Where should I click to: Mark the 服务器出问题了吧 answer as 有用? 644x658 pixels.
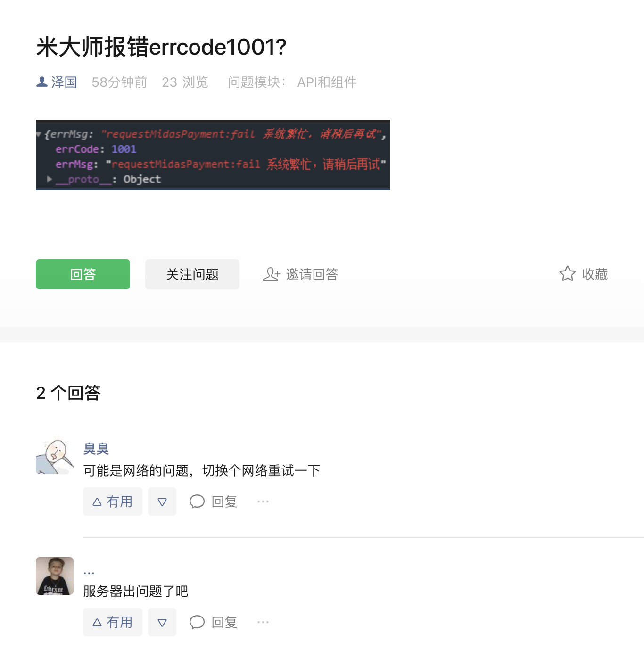click(113, 622)
